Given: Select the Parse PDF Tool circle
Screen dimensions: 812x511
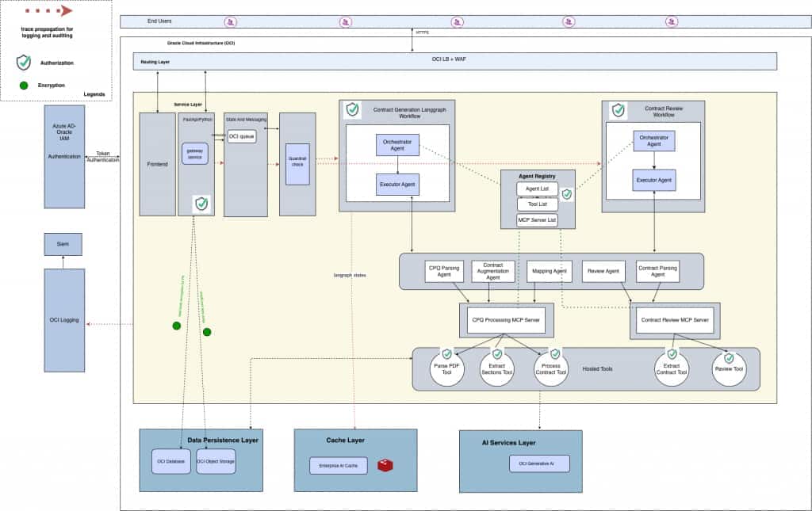Looking at the screenshot, I should tap(446, 368).
